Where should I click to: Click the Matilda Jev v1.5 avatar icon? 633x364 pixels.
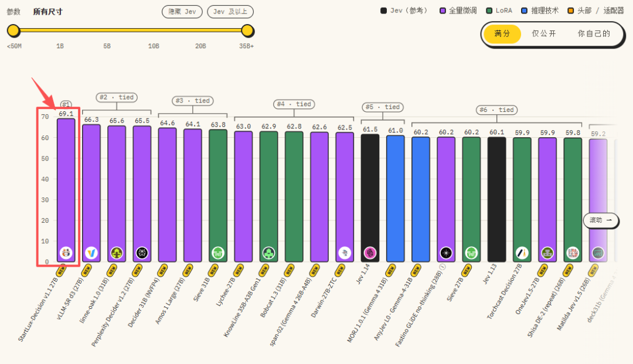point(598,253)
